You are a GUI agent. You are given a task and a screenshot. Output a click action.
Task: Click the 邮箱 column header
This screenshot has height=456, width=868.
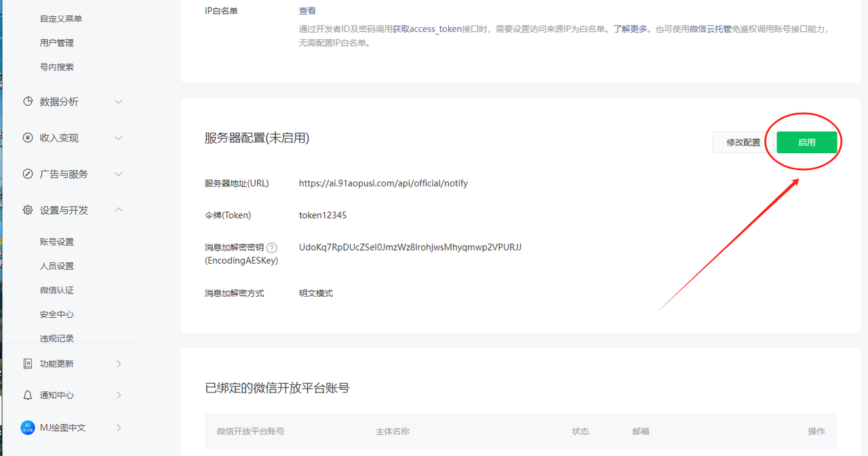[641, 431]
